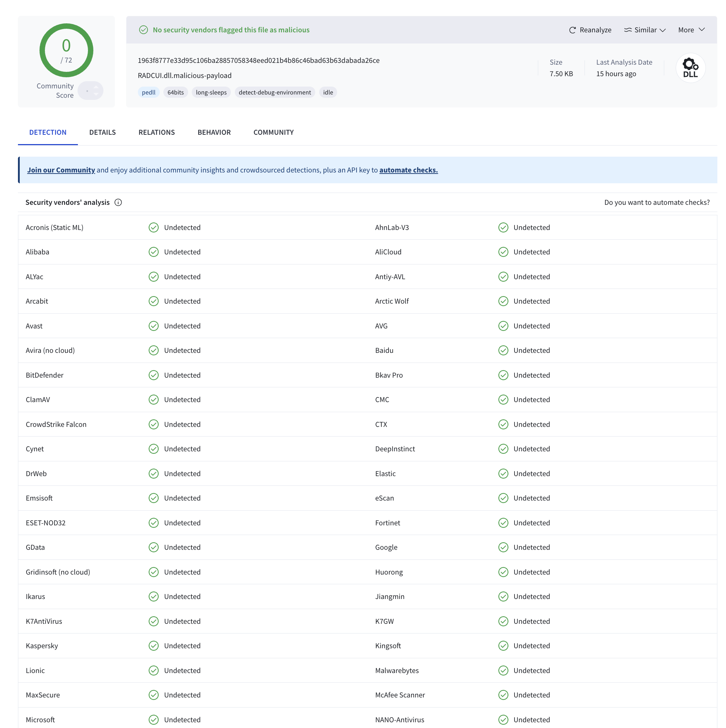Viewport: 726px width, 728px height.
Task: Click the detect-debug-environment tag
Action: click(275, 92)
